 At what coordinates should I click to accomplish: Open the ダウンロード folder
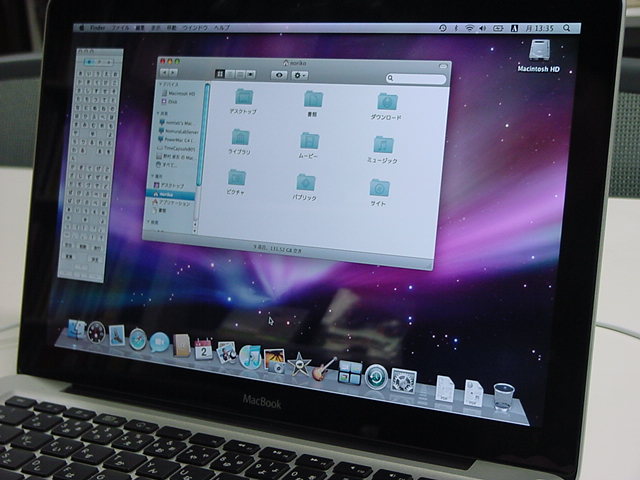click(x=385, y=102)
